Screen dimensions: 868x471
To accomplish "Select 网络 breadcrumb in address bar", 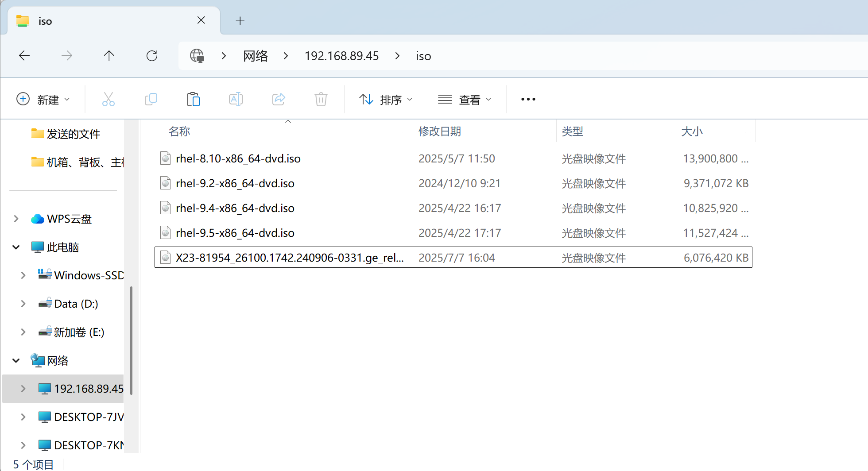I will [x=256, y=56].
